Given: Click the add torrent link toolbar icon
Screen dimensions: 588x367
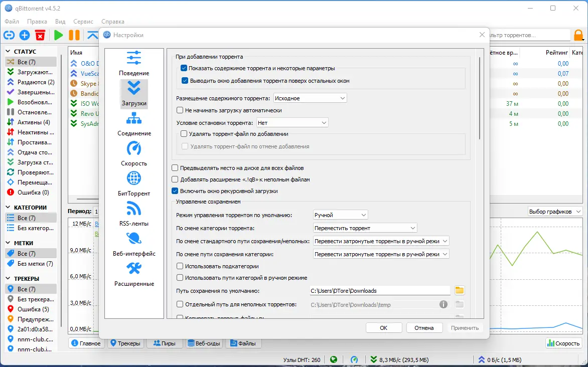Looking at the screenshot, I should [9, 35].
